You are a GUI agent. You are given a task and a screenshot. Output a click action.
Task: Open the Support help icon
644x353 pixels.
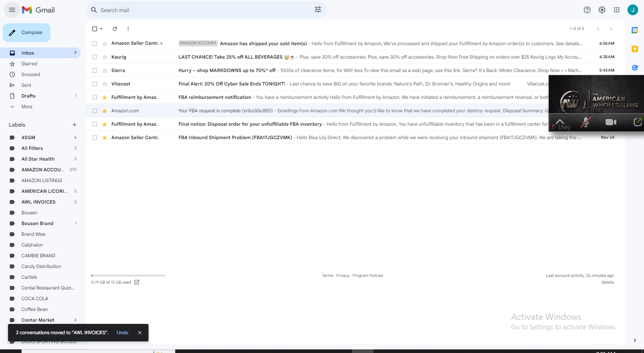tap(587, 10)
